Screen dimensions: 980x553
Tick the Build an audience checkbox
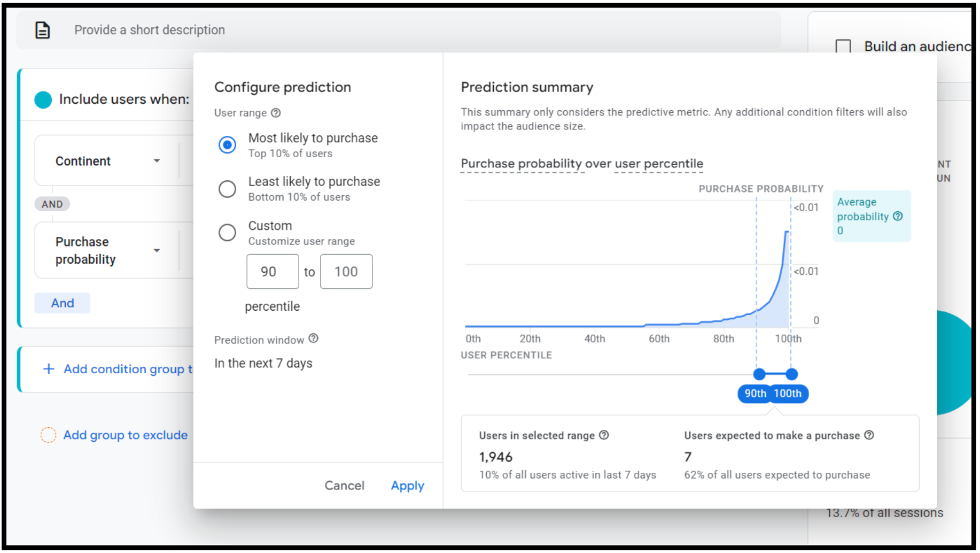843,47
